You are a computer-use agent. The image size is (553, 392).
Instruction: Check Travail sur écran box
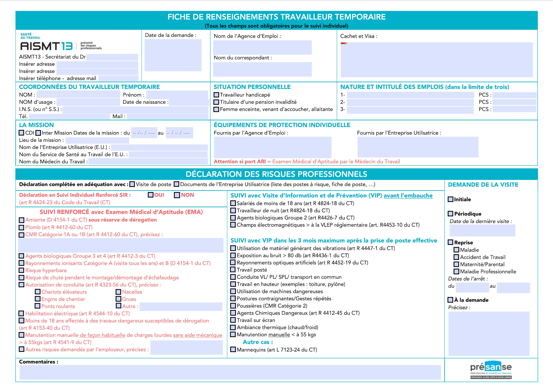click(233, 320)
